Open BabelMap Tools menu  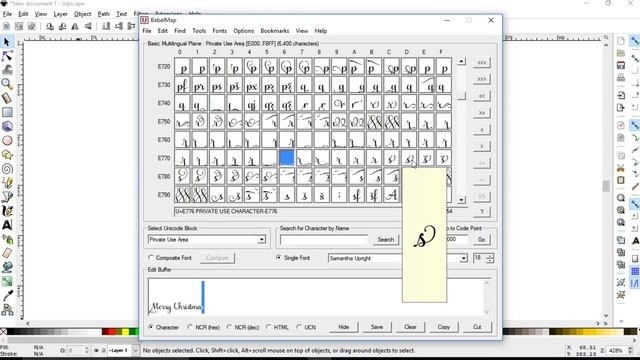pos(199,31)
